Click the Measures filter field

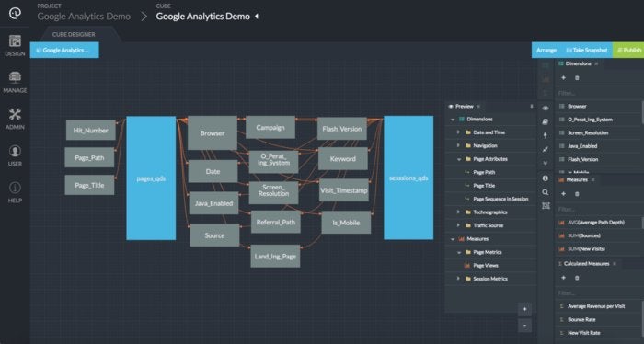(x=598, y=210)
